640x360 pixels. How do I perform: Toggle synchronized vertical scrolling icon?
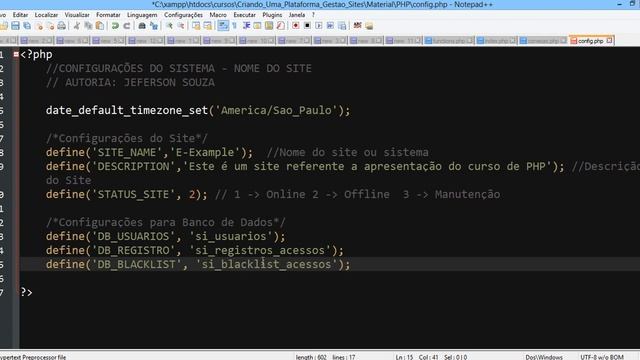point(196,26)
